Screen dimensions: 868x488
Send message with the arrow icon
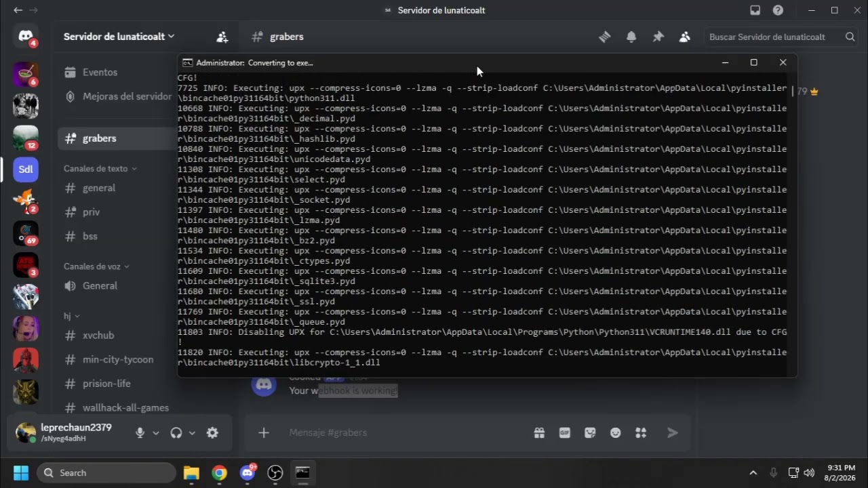672,432
